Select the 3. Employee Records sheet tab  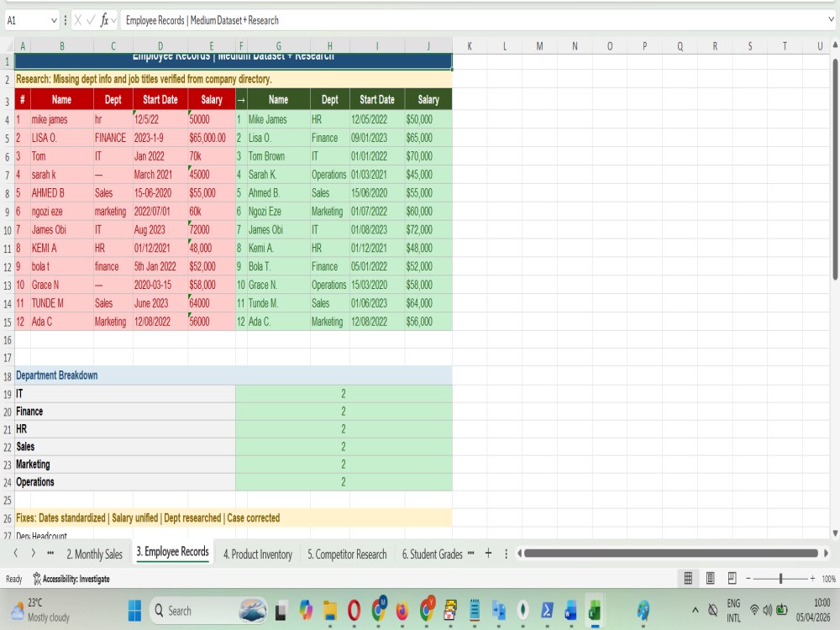(172, 552)
